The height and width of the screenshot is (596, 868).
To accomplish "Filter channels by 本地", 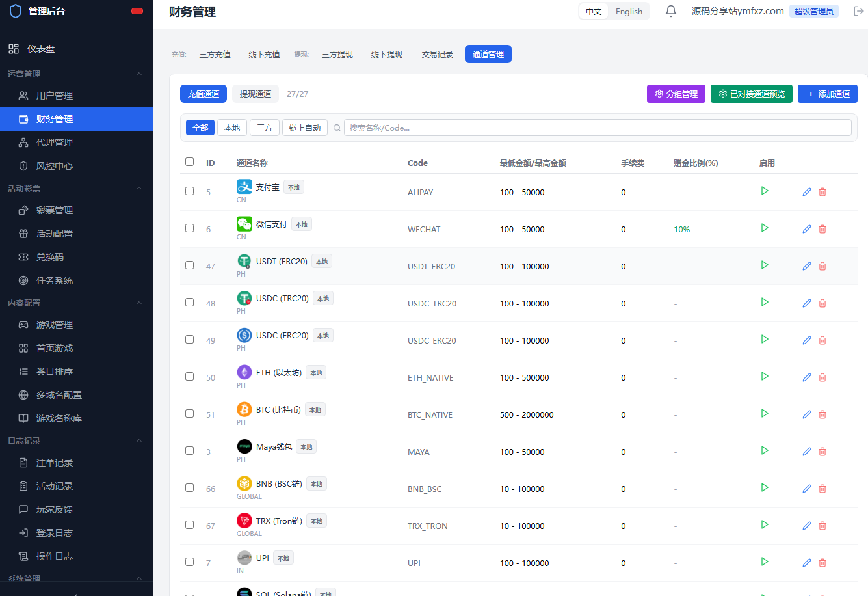I will pos(232,128).
